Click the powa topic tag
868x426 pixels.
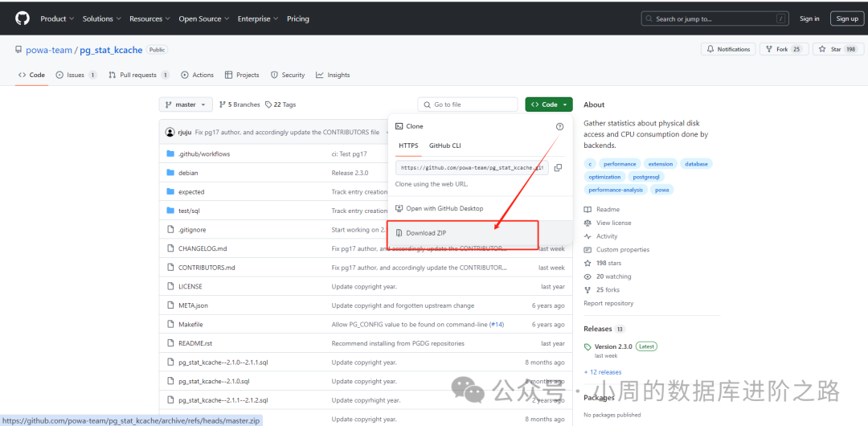click(661, 190)
